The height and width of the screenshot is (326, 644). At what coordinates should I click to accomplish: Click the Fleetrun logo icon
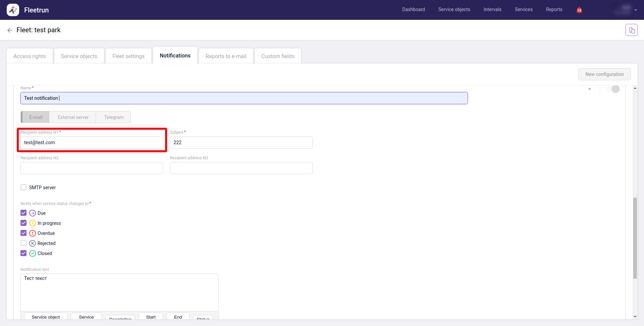tap(13, 10)
